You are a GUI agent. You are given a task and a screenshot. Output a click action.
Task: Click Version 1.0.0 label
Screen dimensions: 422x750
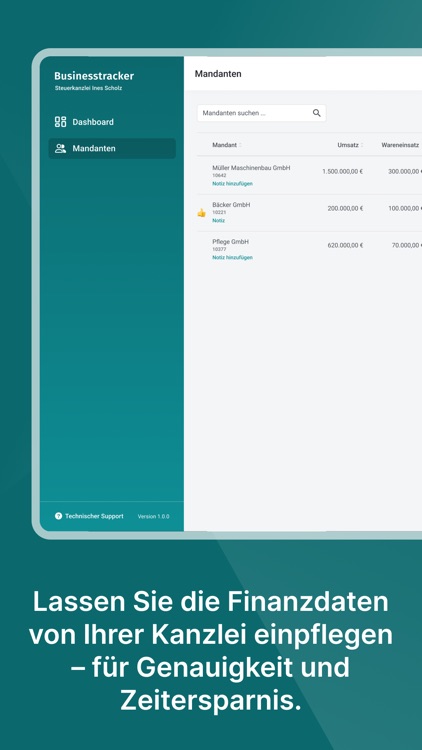click(x=153, y=517)
